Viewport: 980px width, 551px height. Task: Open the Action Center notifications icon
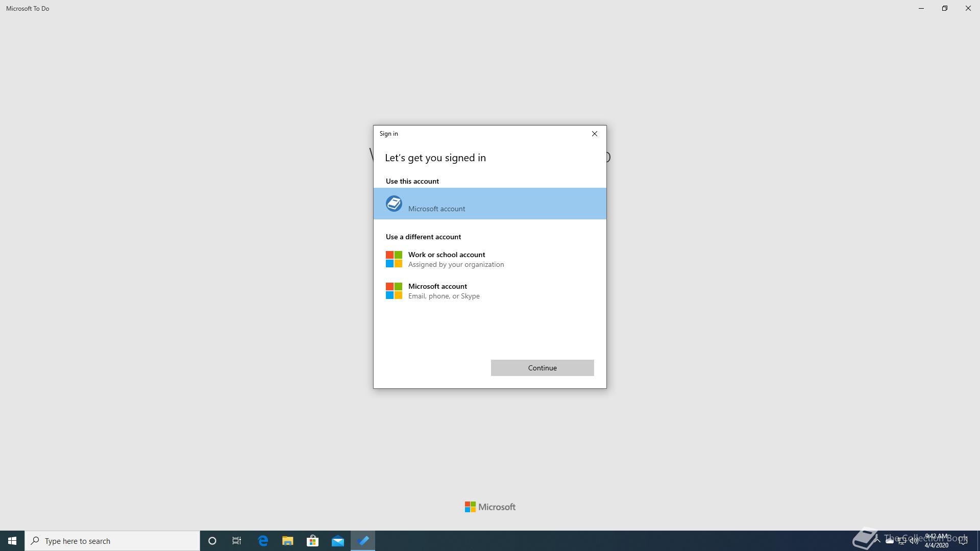pyautogui.click(x=963, y=541)
